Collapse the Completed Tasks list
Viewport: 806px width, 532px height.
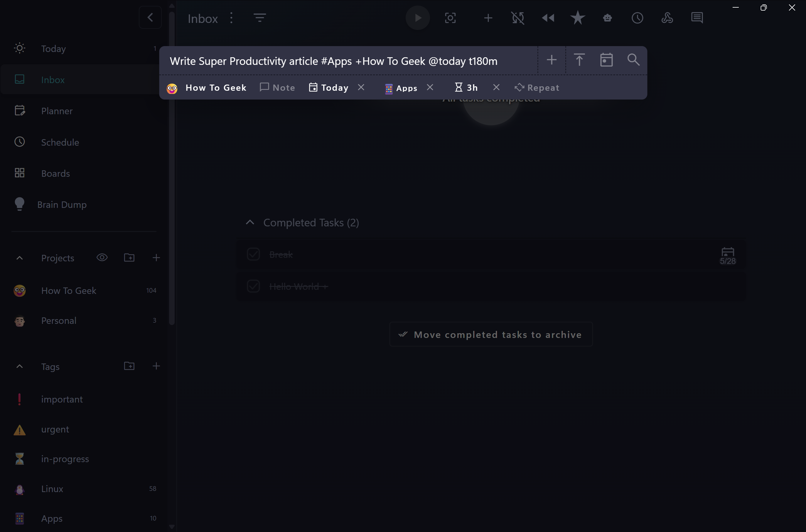coord(250,223)
